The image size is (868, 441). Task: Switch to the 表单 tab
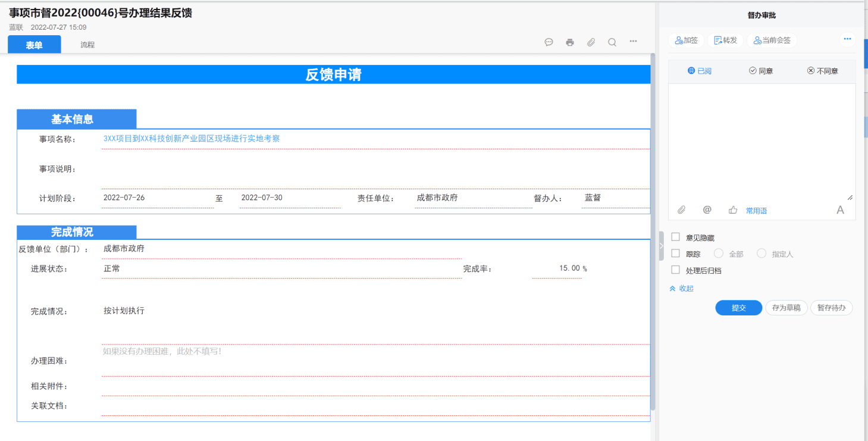(x=35, y=45)
